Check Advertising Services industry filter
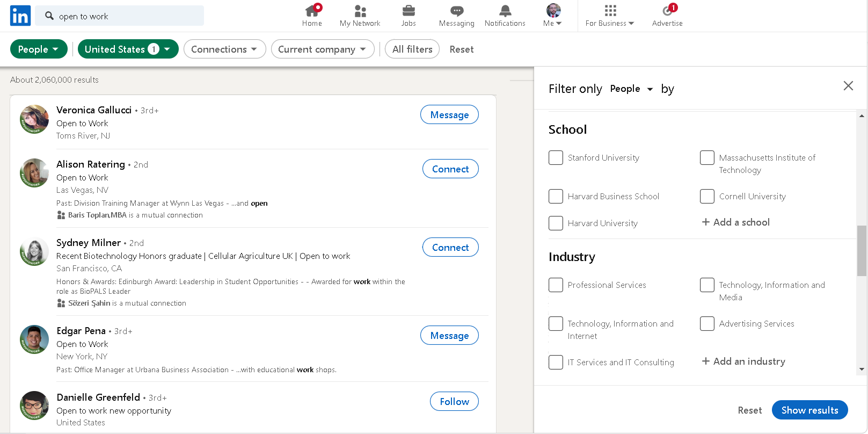868x434 pixels. pos(707,324)
